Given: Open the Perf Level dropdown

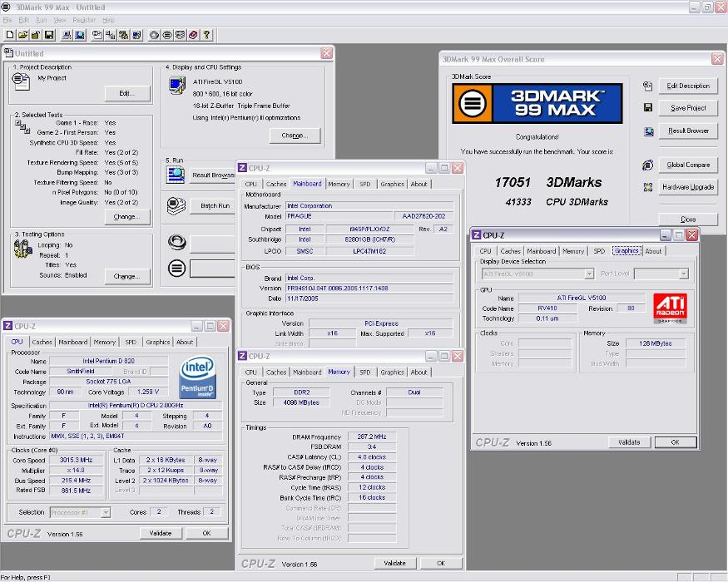Looking at the screenshot, I should pyautogui.click(x=683, y=274).
